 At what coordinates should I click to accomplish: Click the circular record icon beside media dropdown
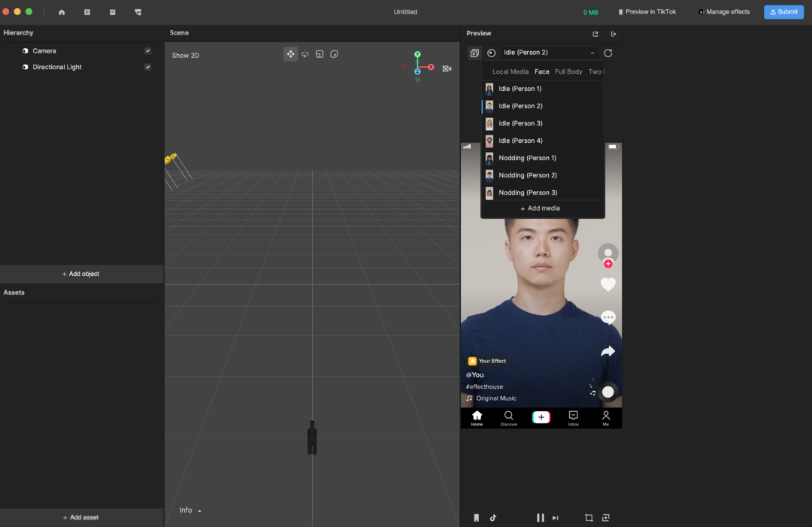(492, 53)
